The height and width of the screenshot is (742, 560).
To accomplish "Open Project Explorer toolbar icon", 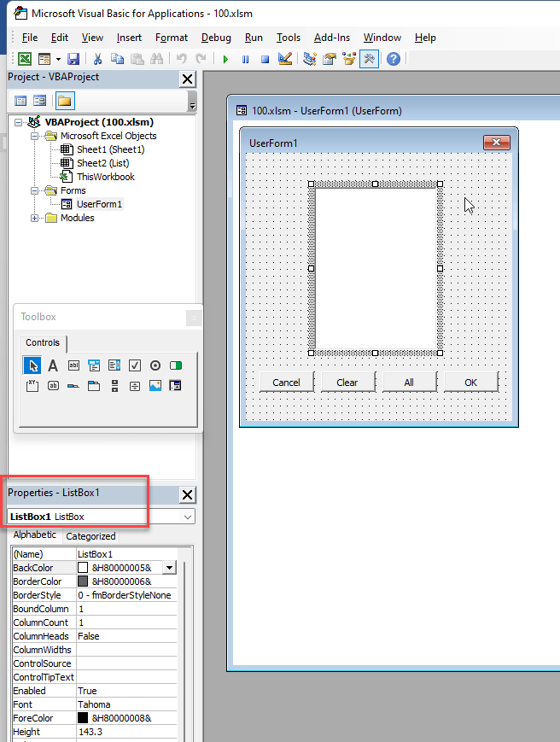I will tap(310, 59).
